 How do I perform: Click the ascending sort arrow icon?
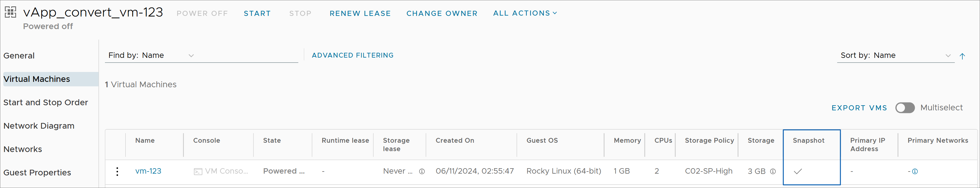[x=962, y=56]
